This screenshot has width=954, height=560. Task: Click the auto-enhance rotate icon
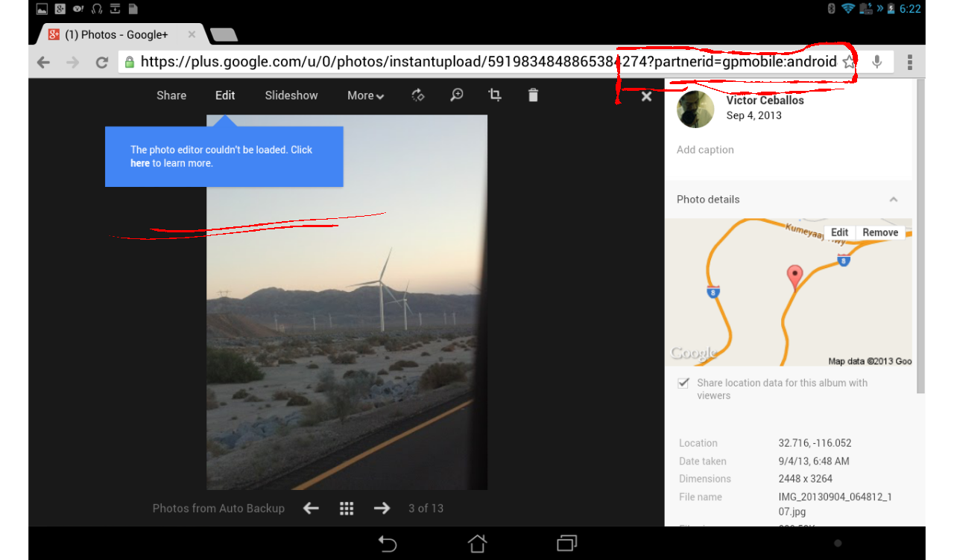click(418, 95)
